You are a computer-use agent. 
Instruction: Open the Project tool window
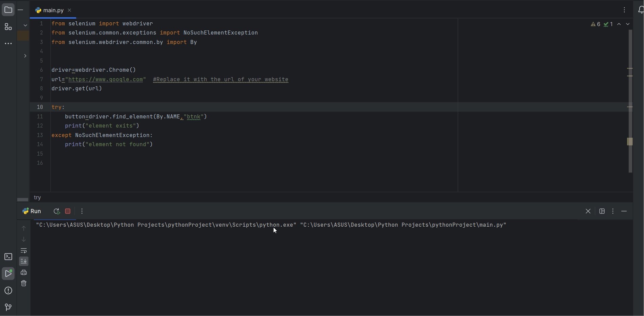coord(8,9)
